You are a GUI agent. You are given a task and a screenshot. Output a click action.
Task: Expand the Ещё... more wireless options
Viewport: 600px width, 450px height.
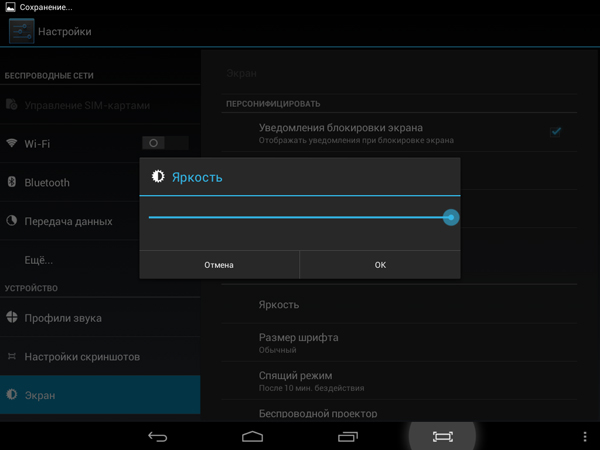(x=39, y=260)
